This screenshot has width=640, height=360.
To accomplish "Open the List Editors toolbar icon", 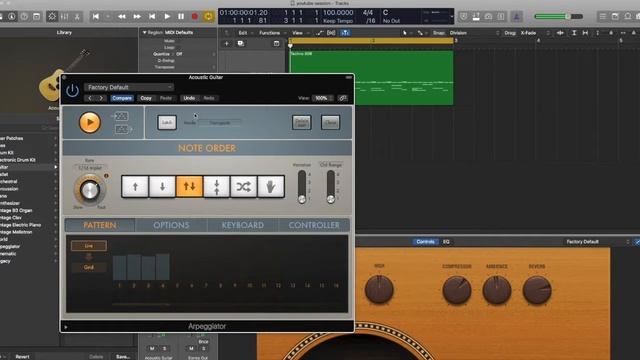I will click(x=602, y=16).
